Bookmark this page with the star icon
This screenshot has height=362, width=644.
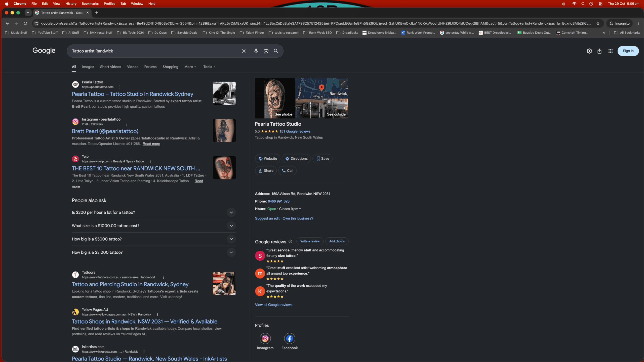click(x=598, y=23)
